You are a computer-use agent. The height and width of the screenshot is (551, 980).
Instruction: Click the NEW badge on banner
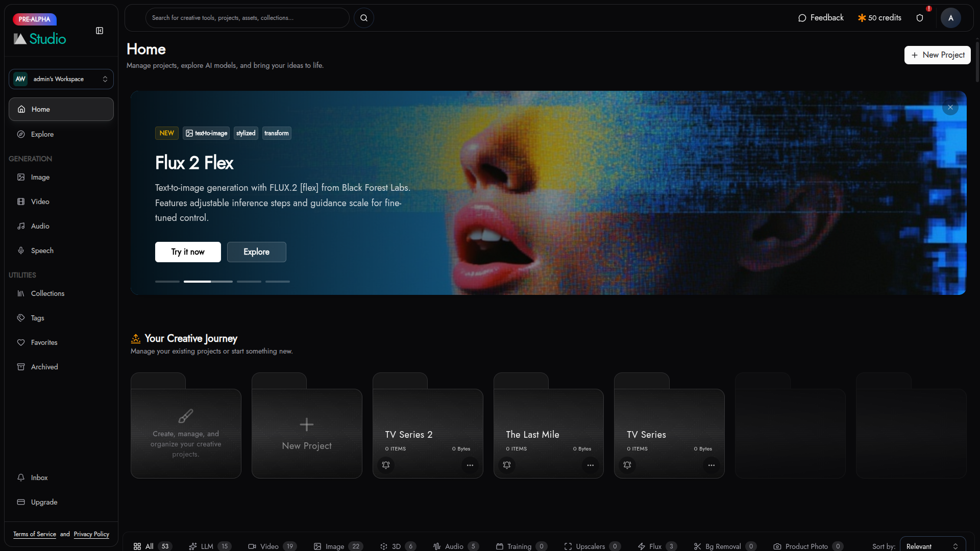(x=167, y=133)
